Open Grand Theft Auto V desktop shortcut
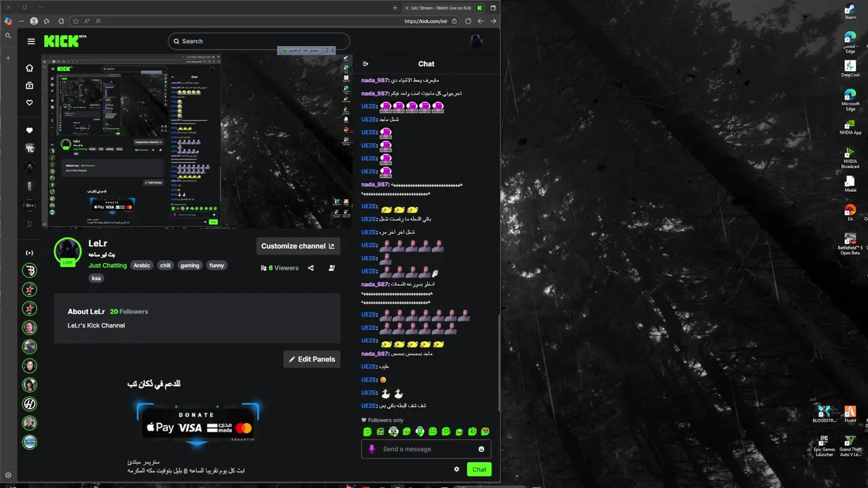The height and width of the screenshot is (488, 868). coord(850,446)
